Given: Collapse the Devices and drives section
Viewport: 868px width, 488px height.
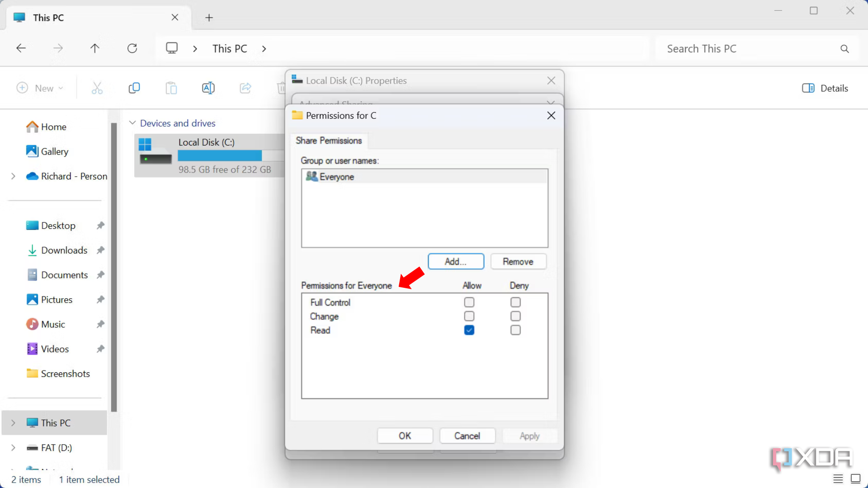Looking at the screenshot, I should [x=132, y=122].
